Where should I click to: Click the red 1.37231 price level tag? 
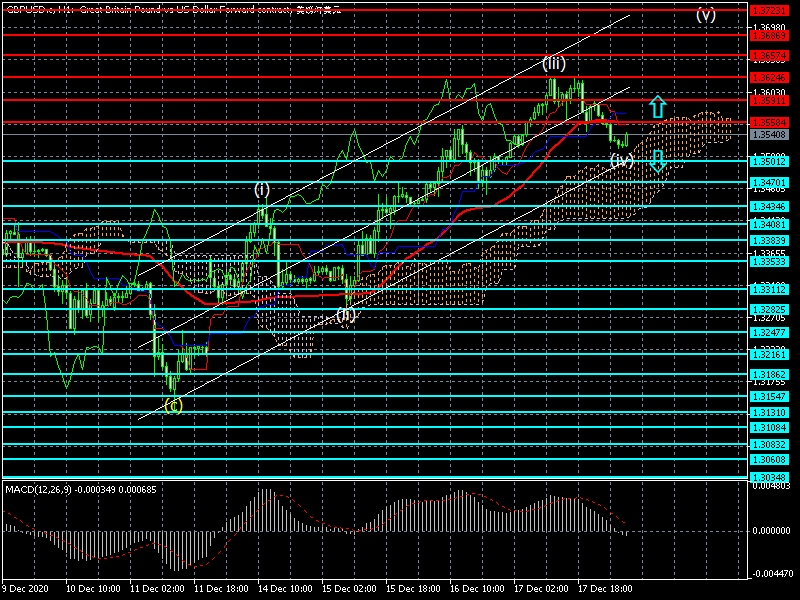pos(769,9)
